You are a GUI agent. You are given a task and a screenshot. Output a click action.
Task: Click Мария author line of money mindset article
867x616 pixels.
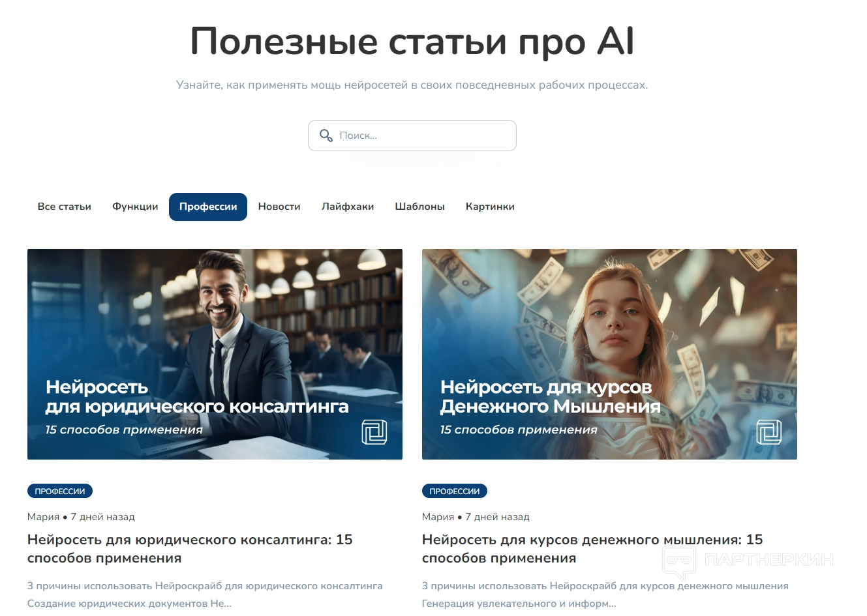[x=476, y=517]
